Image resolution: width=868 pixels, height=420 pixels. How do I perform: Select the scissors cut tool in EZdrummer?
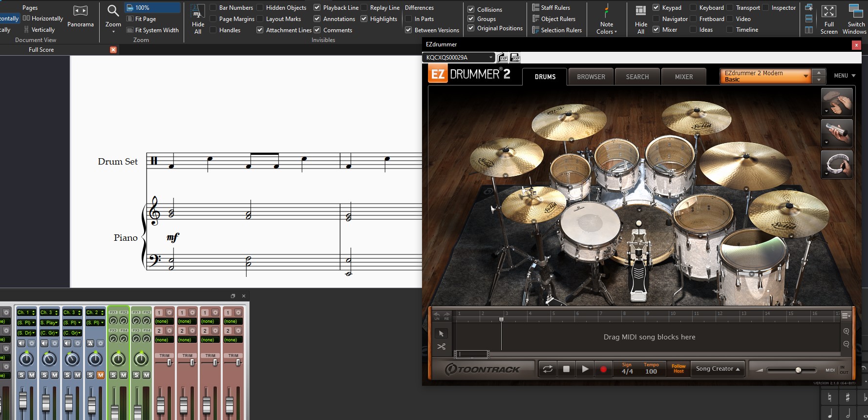coord(441,347)
